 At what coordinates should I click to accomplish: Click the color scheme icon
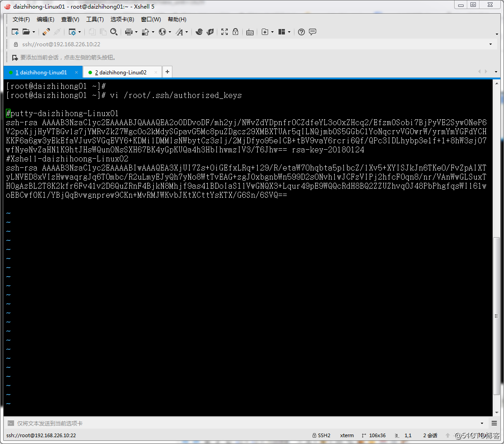145,32
